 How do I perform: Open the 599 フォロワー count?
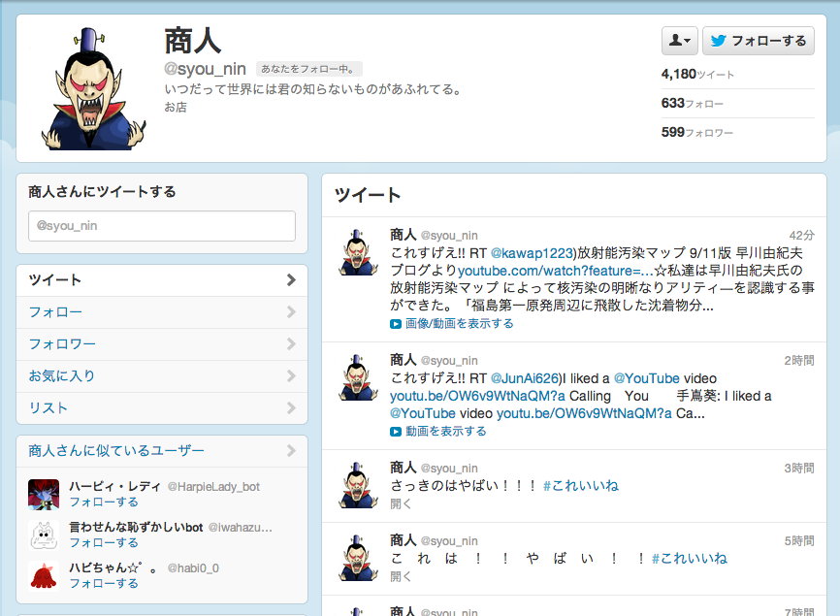pyautogui.click(x=696, y=132)
